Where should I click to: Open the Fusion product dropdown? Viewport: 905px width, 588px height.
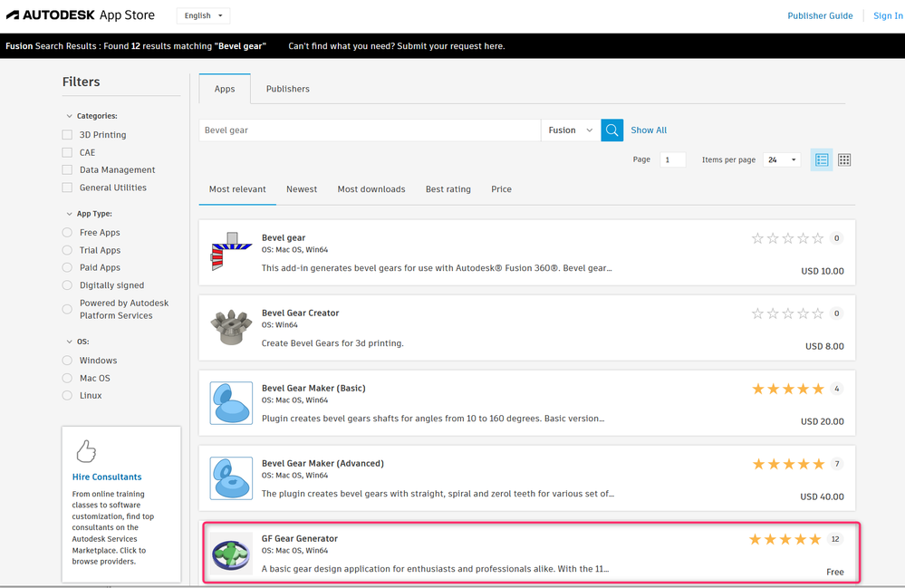coord(570,130)
